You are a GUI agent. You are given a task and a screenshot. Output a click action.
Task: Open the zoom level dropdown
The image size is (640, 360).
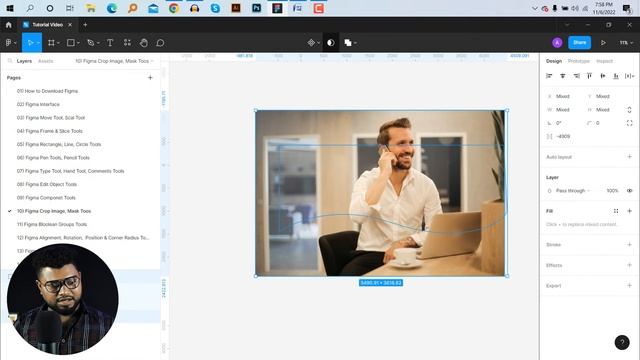click(626, 42)
